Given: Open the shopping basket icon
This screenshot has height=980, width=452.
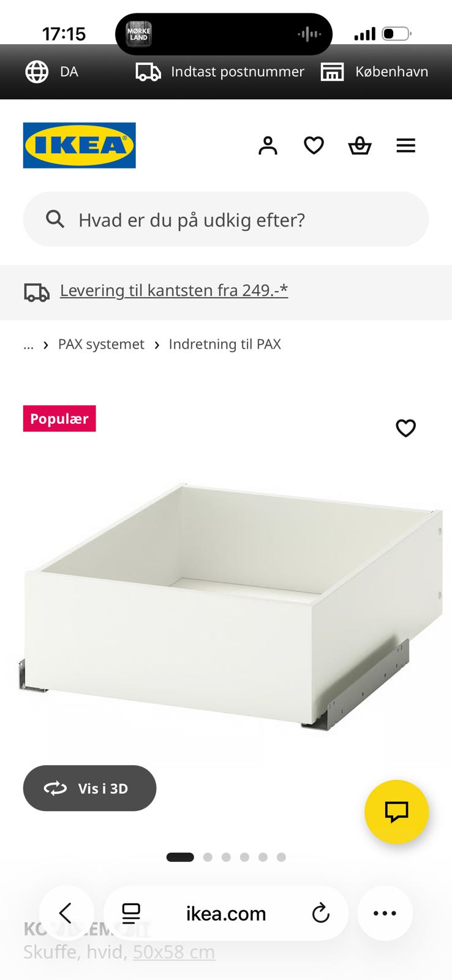Looking at the screenshot, I should [360, 146].
